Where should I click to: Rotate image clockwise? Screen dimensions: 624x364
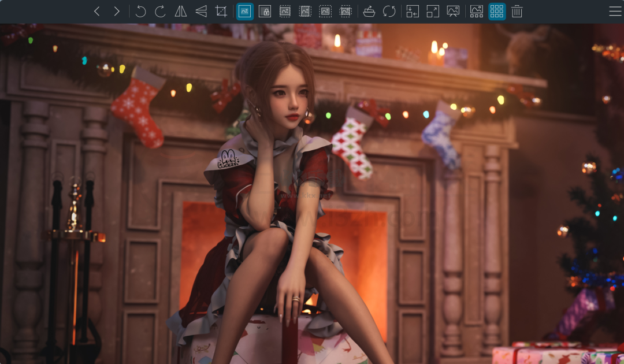tap(160, 11)
